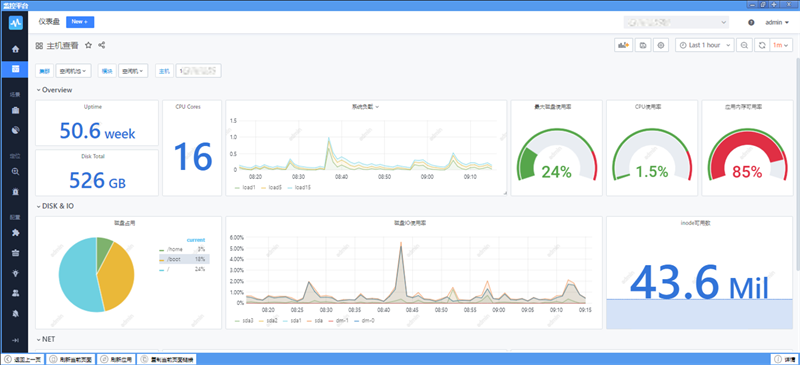The height and width of the screenshot is (365, 800).
Task: Star the 主机查看 dashboard as favorite
Action: 88,45
